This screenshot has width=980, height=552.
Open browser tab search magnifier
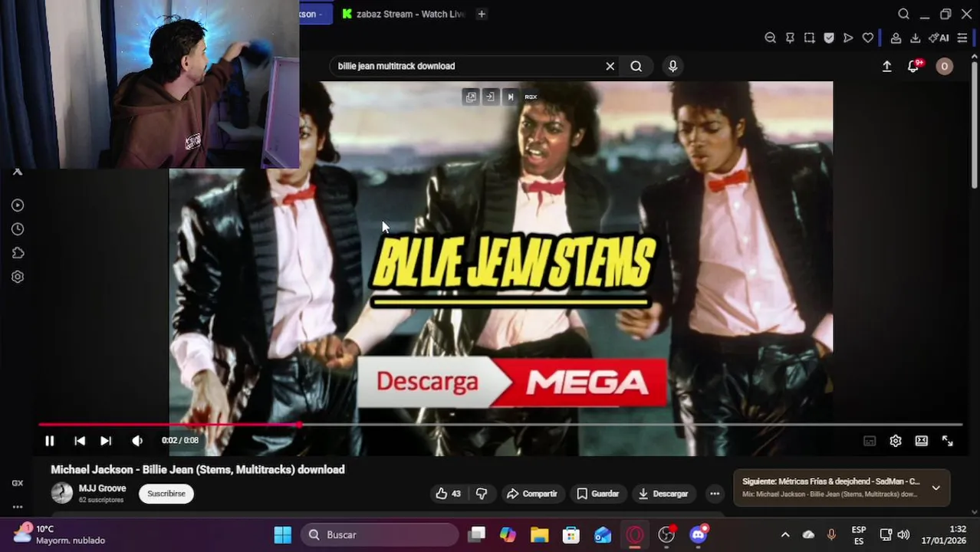coord(903,14)
